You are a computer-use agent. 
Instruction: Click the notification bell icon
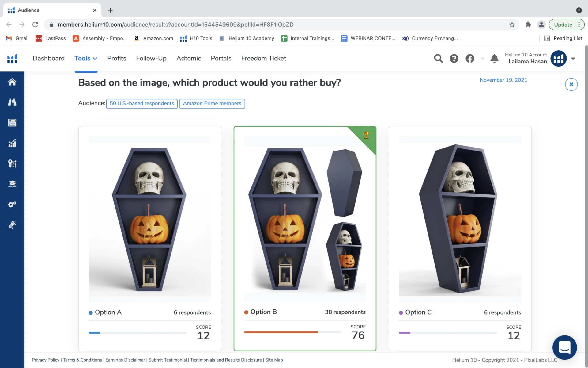click(494, 58)
